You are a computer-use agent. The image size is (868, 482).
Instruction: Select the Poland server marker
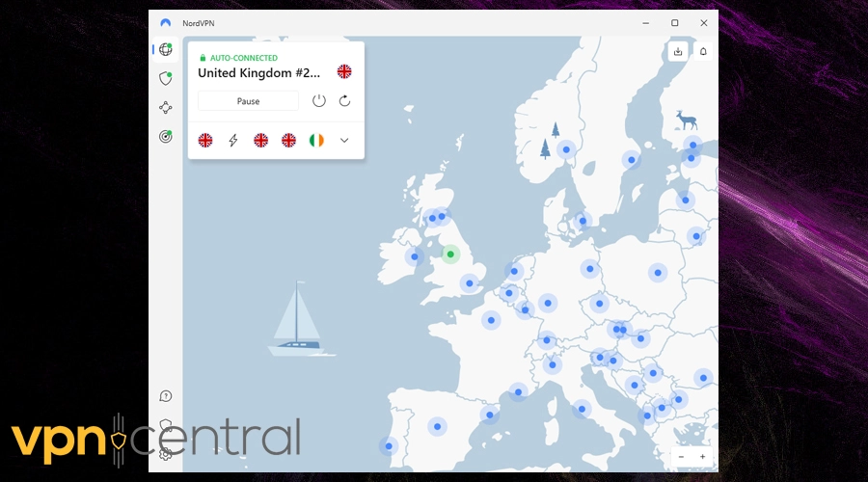(x=658, y=272)
